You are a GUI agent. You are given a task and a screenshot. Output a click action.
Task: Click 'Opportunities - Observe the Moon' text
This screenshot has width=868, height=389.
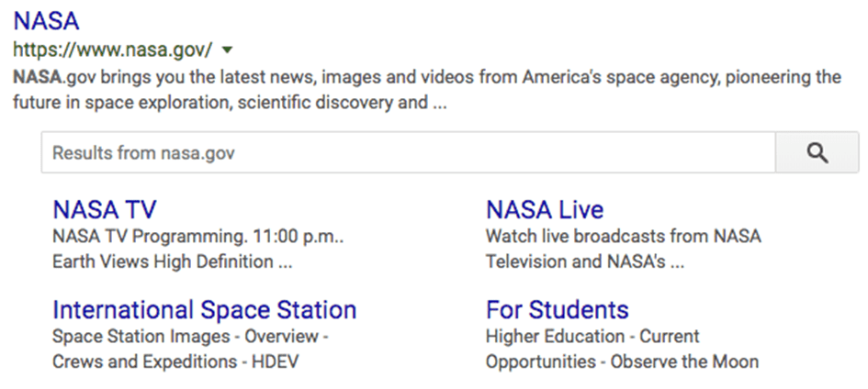[x=622, y=362]
